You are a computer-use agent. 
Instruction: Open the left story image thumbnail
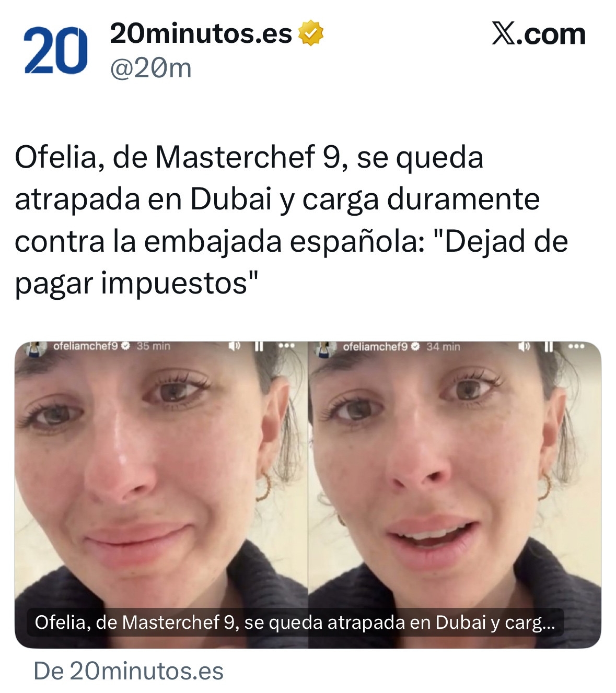[x=161, y=495]
